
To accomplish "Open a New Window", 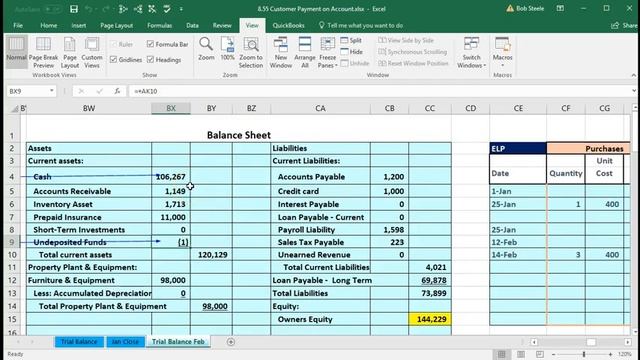I will coord(280,52).
